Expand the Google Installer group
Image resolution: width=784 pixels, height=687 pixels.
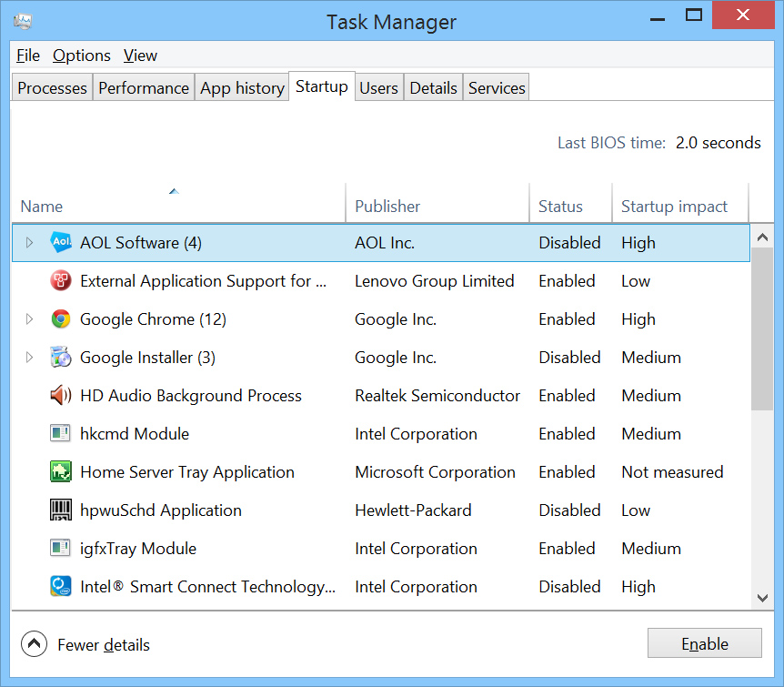(29, 358)
